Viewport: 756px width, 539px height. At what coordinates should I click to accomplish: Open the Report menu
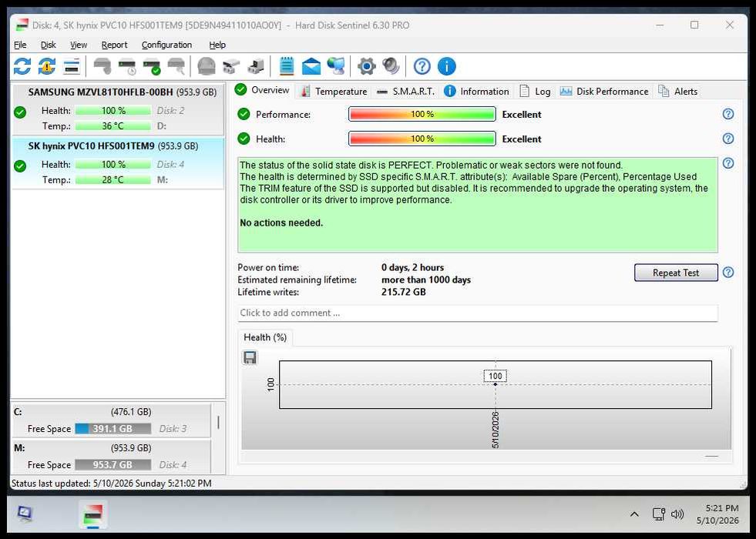pos(114,45)
